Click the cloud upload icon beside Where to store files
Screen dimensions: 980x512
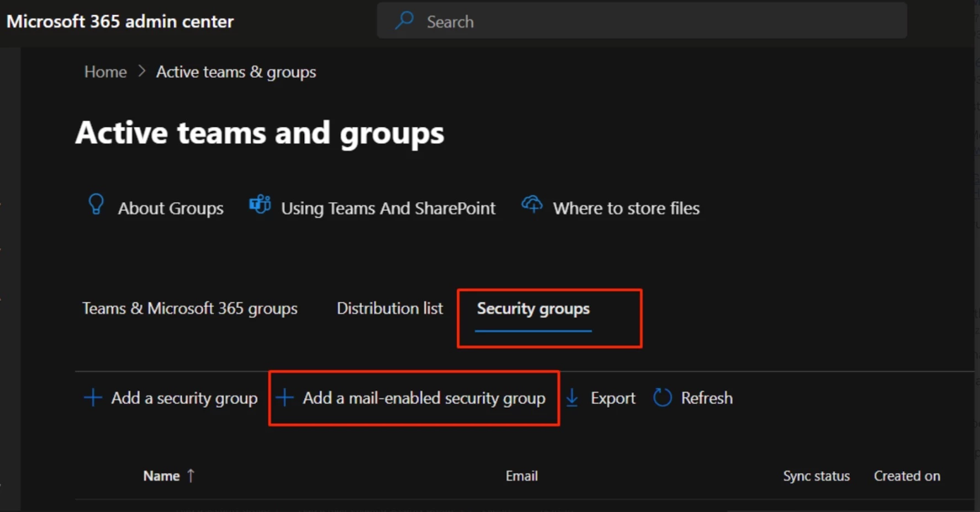pyautogui.click(x=532, y=204)
